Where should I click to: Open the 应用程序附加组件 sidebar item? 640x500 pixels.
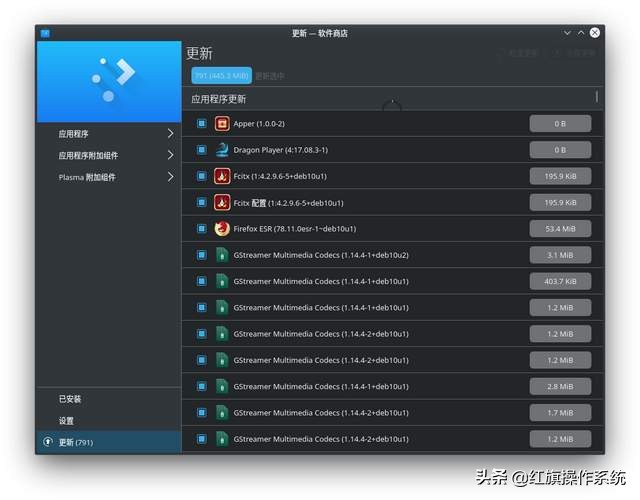click(109, 156)
